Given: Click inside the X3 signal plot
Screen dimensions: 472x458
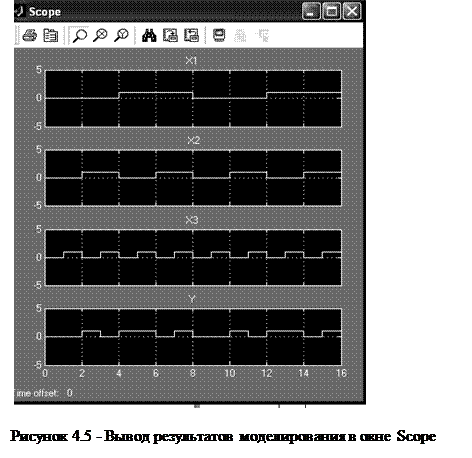Looking at the screenshot, I should point(193,257).
